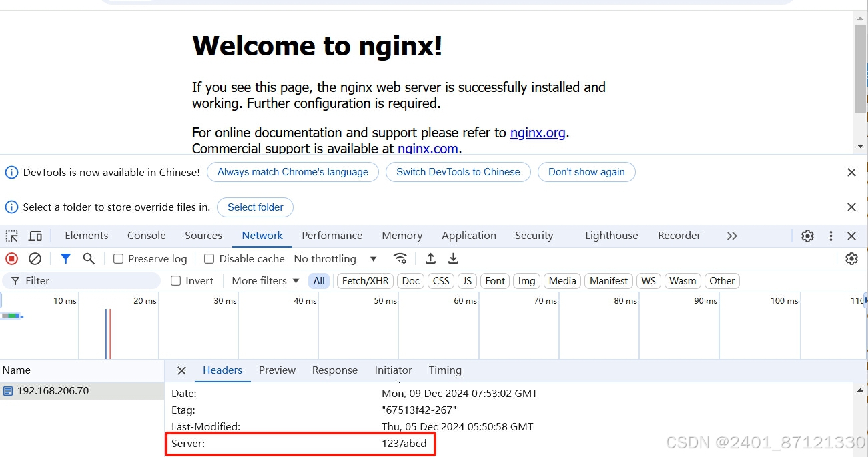Open the Timing details tab
868x457 pixels.
point(445,370)
